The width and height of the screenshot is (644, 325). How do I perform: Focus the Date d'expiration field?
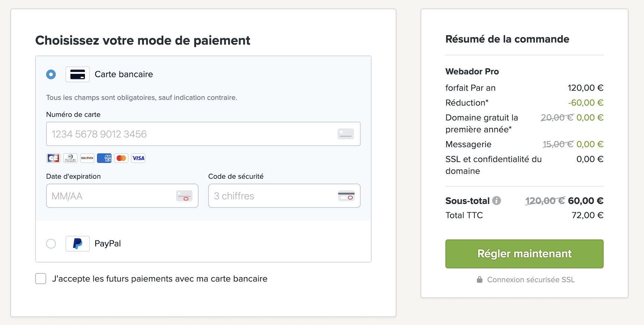tap(112, 196)
